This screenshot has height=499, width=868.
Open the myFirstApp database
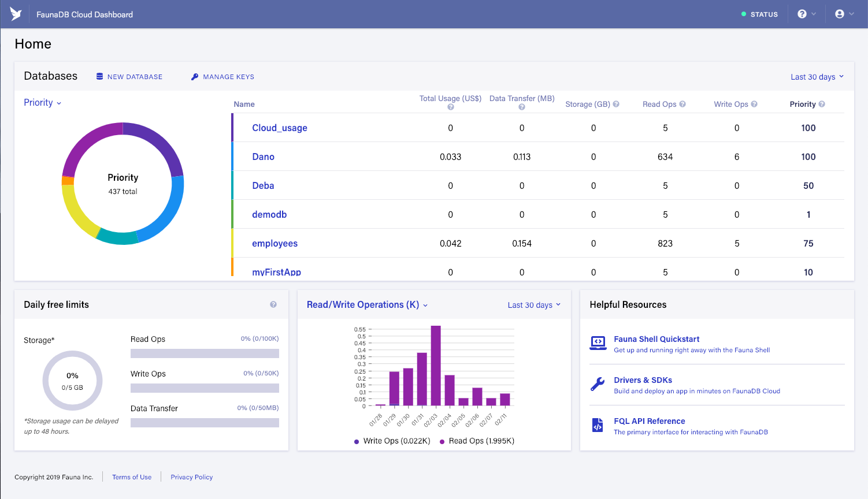(276, 271)
